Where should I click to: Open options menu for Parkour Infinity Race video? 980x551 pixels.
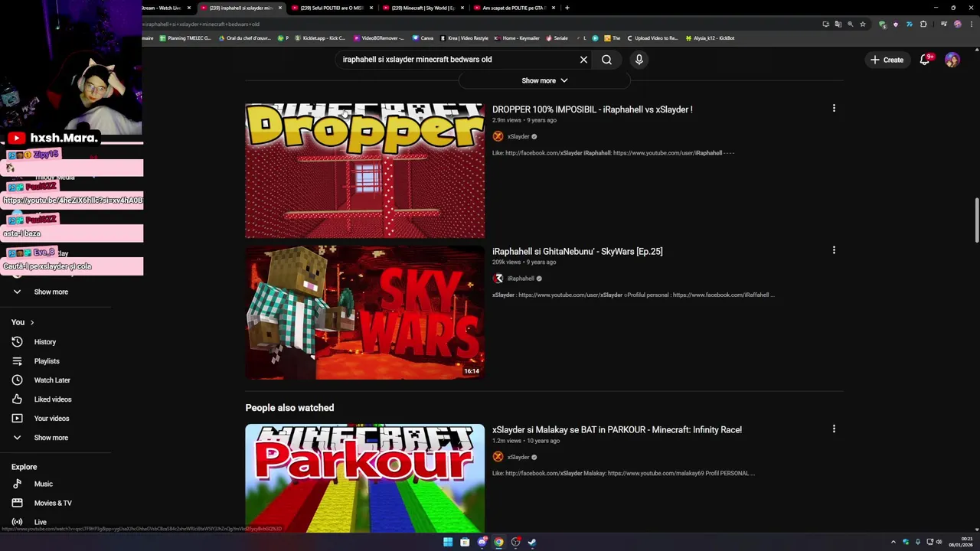click(x=834, y=429)
